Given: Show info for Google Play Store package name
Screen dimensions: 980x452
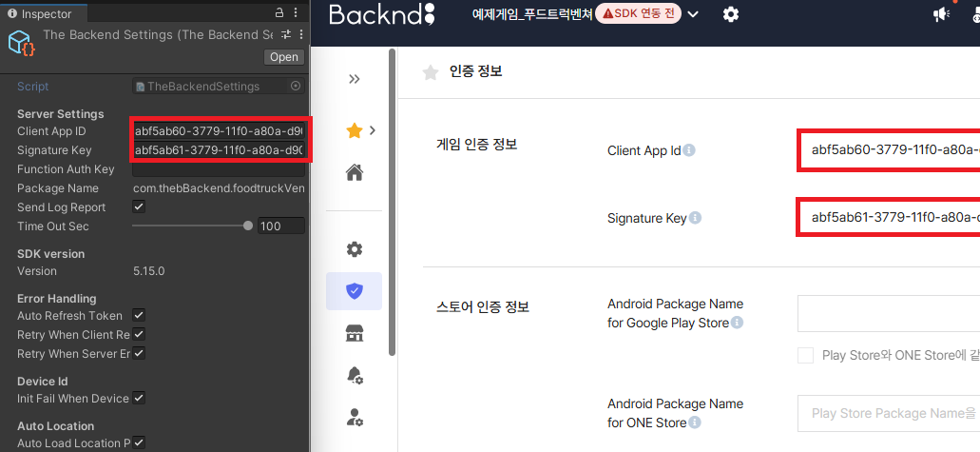Looking at the screenshot, I should 737,323.
